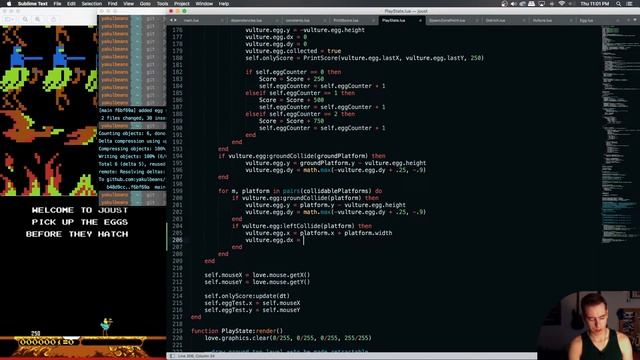
Task: Open the Project menu
Action: click(182, 4)
